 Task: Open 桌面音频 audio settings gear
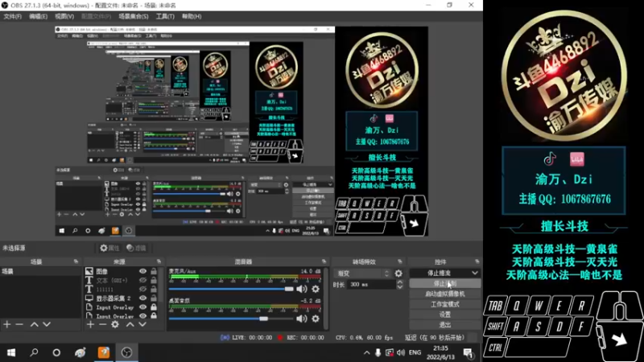[316, 319]
